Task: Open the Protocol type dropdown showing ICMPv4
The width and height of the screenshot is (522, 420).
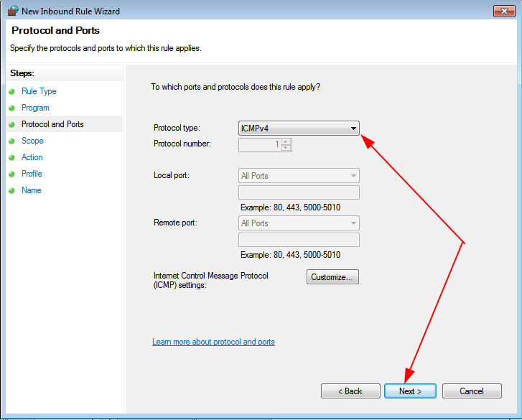Action: [299, 128]
